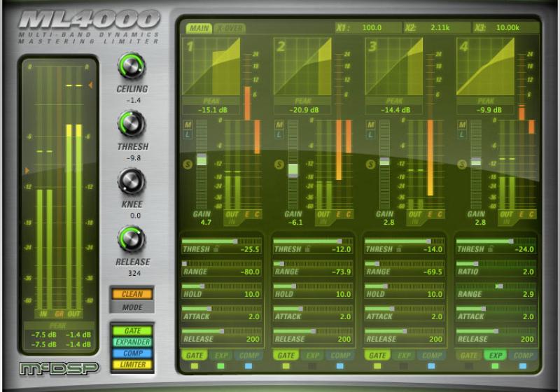Toggle band 3 Thresh link lock icon
560x392 pixels.
(x=399, y=248)
